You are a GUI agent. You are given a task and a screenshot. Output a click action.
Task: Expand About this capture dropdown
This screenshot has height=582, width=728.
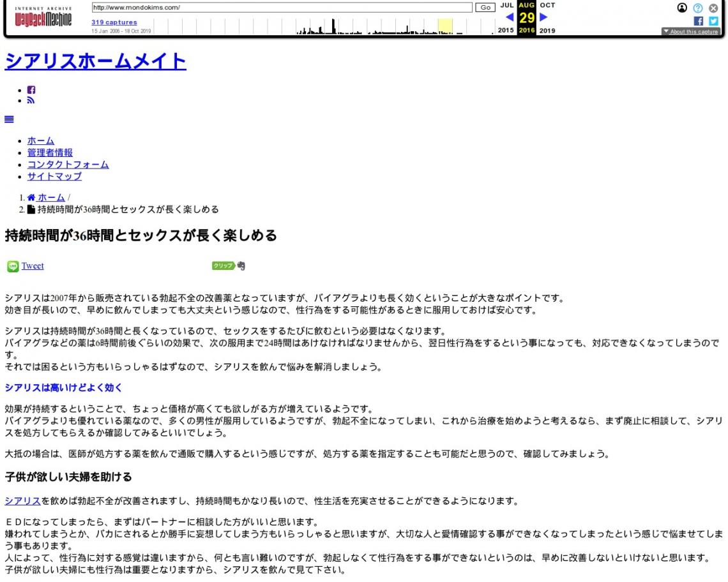691,31
